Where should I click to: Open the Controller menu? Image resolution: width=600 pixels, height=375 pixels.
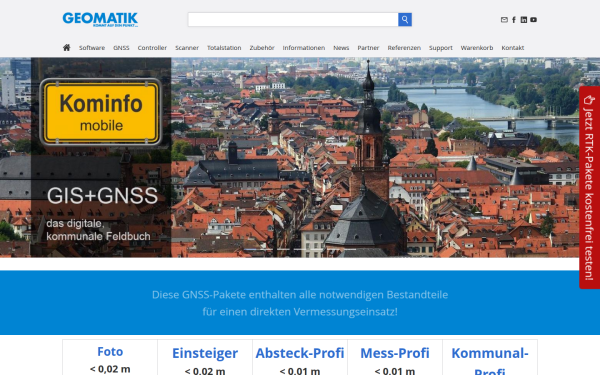(152, 48)
